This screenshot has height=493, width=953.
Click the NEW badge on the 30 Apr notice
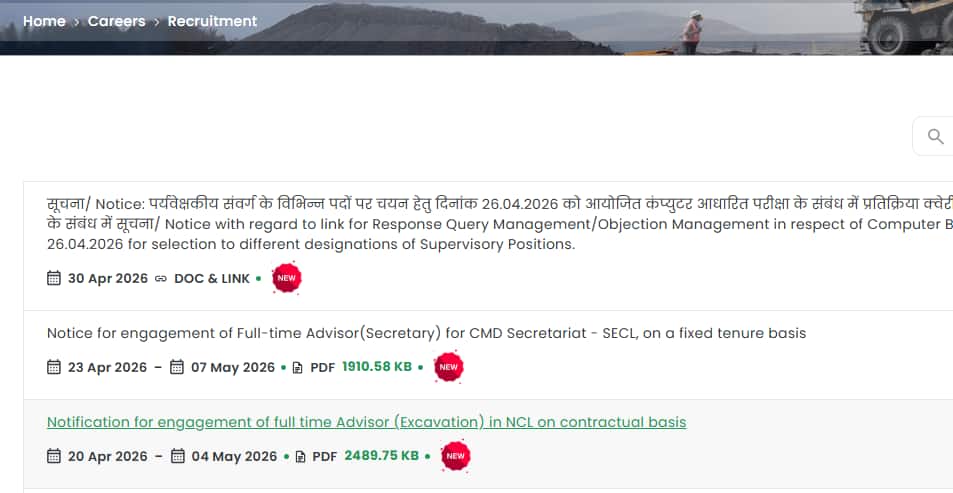[x=287, y=278]
